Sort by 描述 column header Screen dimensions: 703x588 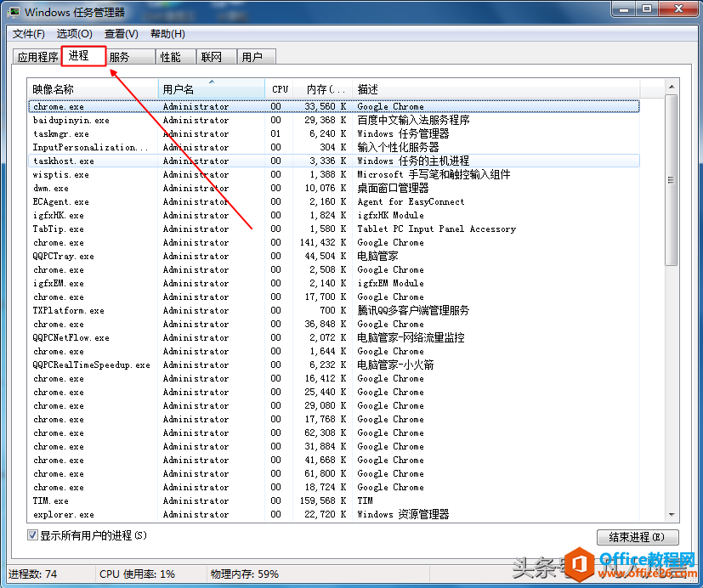(x=496, y=89)
